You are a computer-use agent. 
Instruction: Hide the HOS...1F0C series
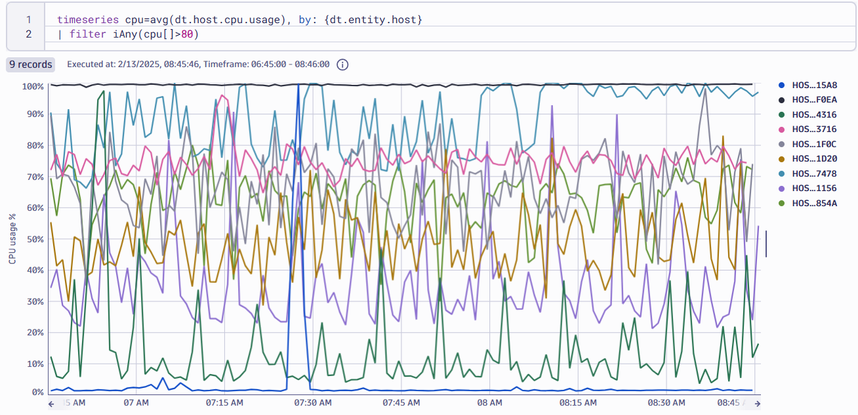(x=813, y=144)
